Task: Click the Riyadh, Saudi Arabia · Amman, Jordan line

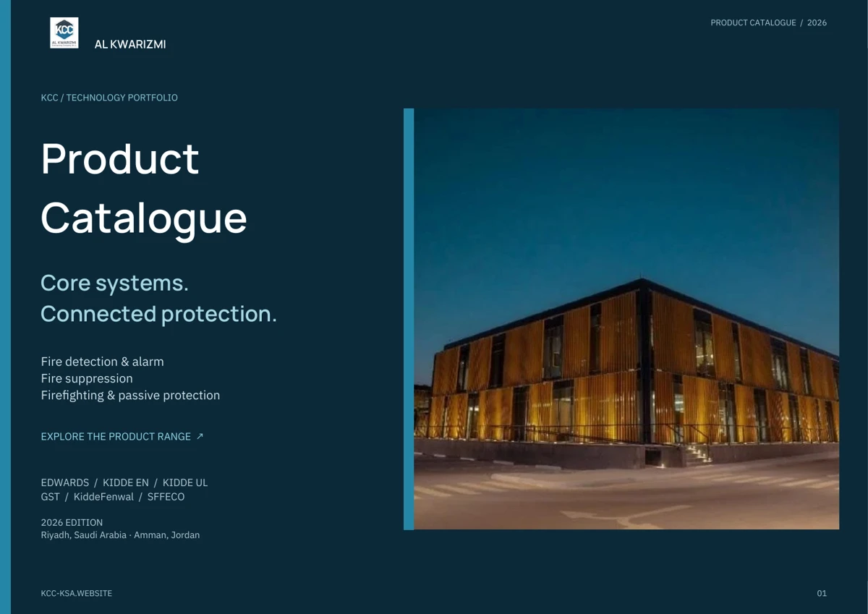Action: click(x=120, y=535)
